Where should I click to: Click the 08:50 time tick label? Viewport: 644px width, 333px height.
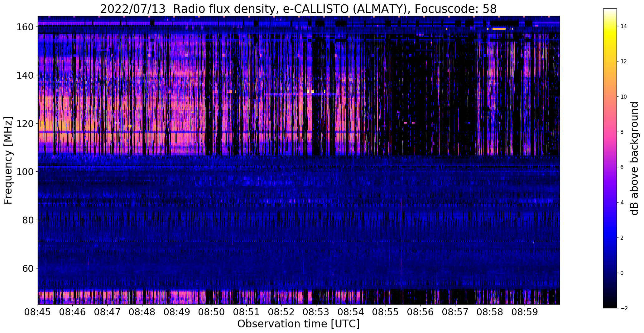[212, 312]
